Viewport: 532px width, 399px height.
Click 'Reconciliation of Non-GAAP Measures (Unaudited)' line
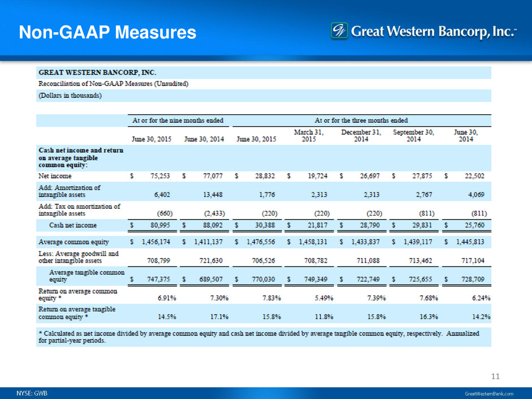[x=113, y=84]
